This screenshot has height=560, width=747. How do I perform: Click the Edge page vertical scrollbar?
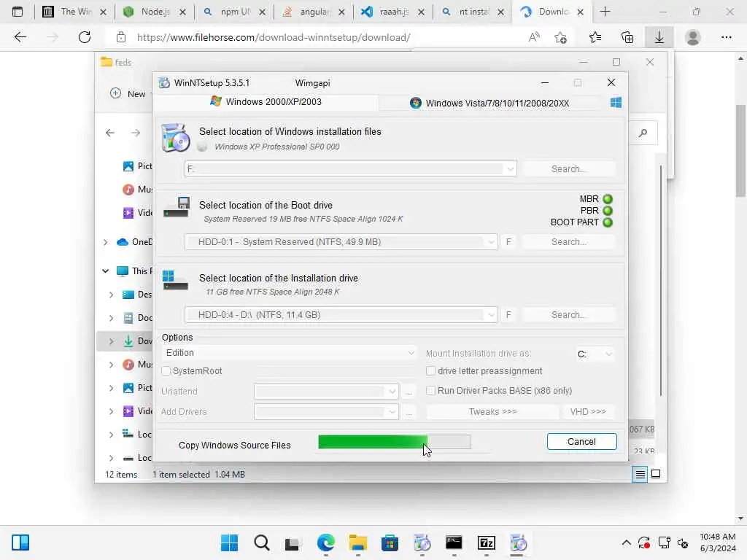[x=740, y=151]
